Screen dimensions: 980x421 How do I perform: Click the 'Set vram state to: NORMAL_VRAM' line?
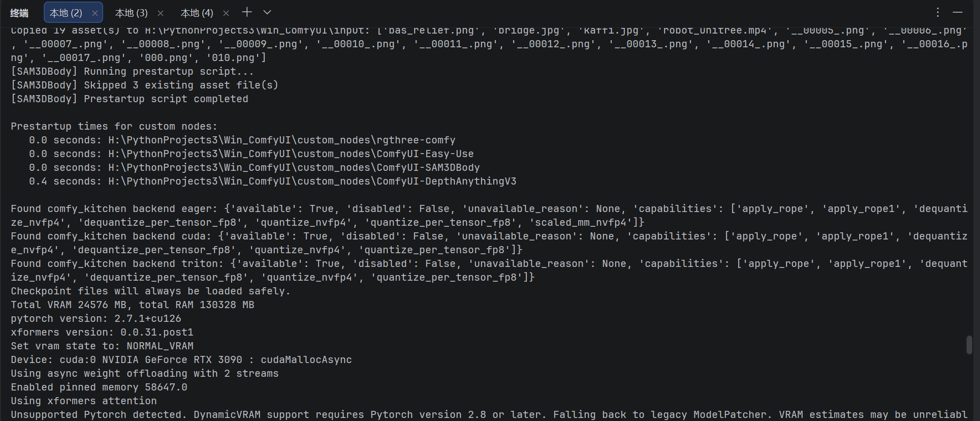coord(102,346)
